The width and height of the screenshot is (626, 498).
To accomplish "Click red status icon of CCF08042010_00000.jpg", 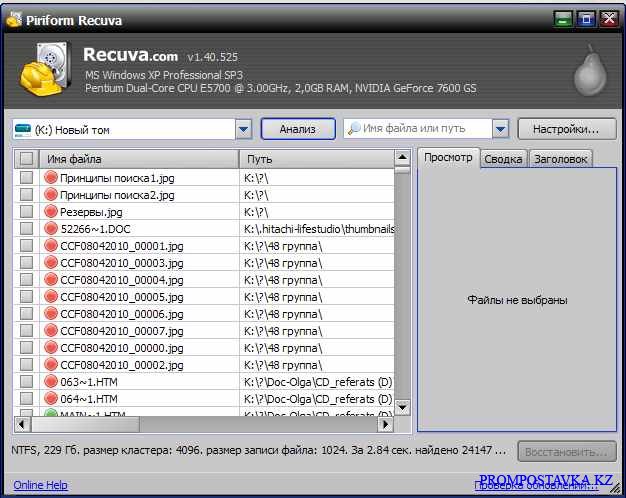I will (51, 347).
